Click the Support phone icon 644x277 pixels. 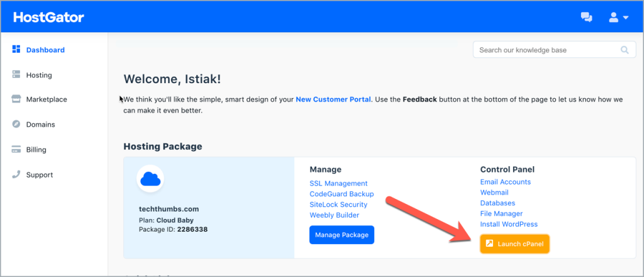tap(16, 174)
